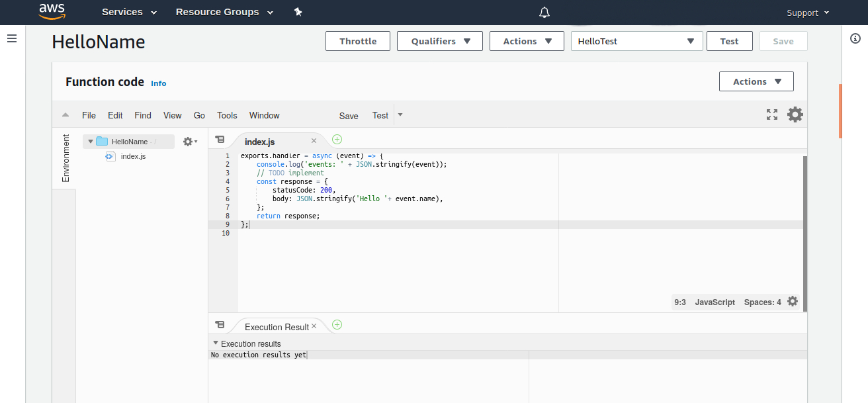Open the AWS home logo
868x403 pixels.
(51, 11)
